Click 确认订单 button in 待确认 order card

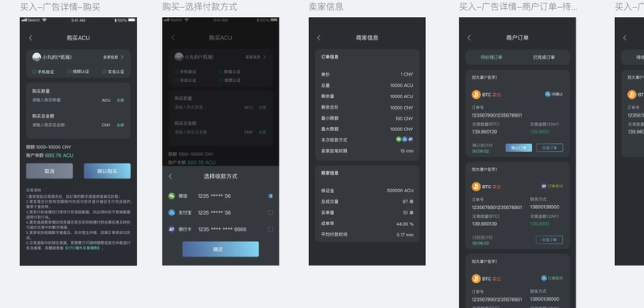pyautogui.click(x=518, y=148)
